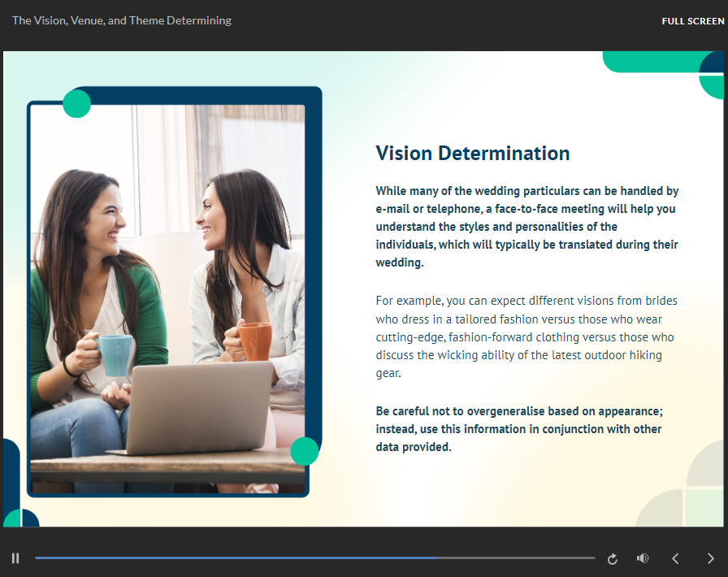Viewport: 728px width, 577px height.
Task: Click the lesson title The Vision, Venue, and Theme Determining
Action: pos(122,20)
